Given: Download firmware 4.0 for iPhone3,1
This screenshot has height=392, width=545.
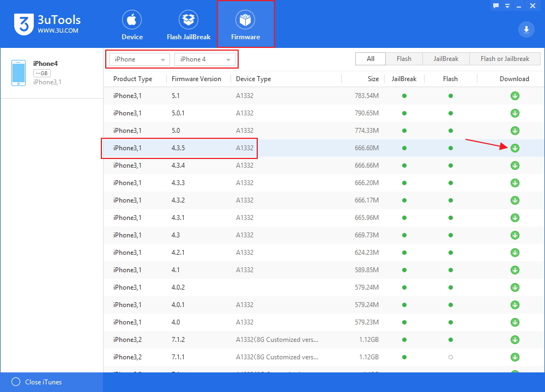Looking at the screenshot, I should 515,322.
